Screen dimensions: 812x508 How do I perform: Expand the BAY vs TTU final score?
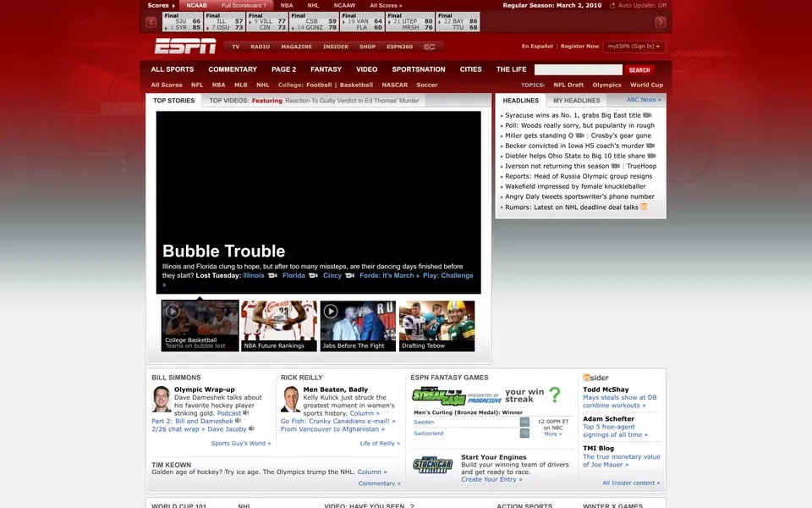click(458, 22)
